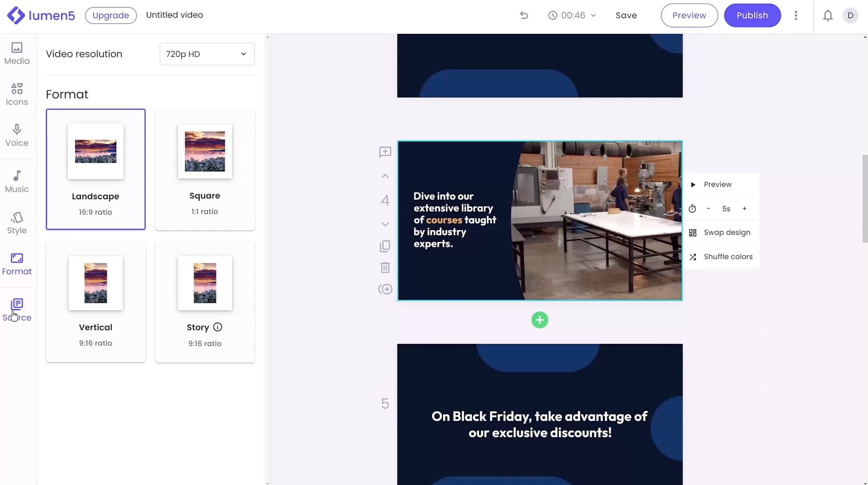Open the Style panel
Image resolution: width=868 pixels, height=485 pixels.
coord(17,223)
